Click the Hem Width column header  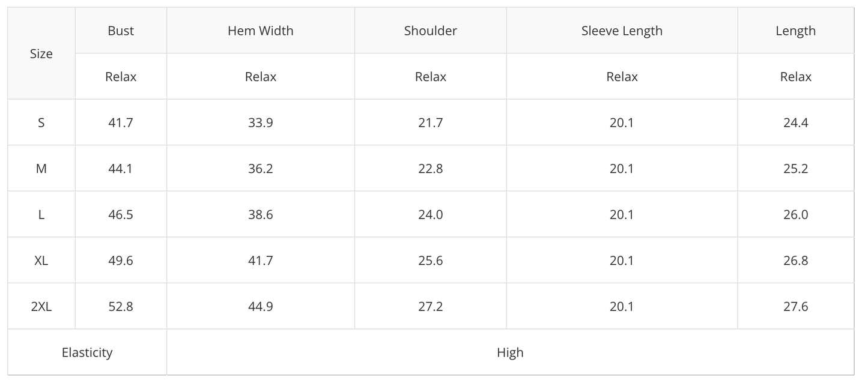tap(261, 31)
